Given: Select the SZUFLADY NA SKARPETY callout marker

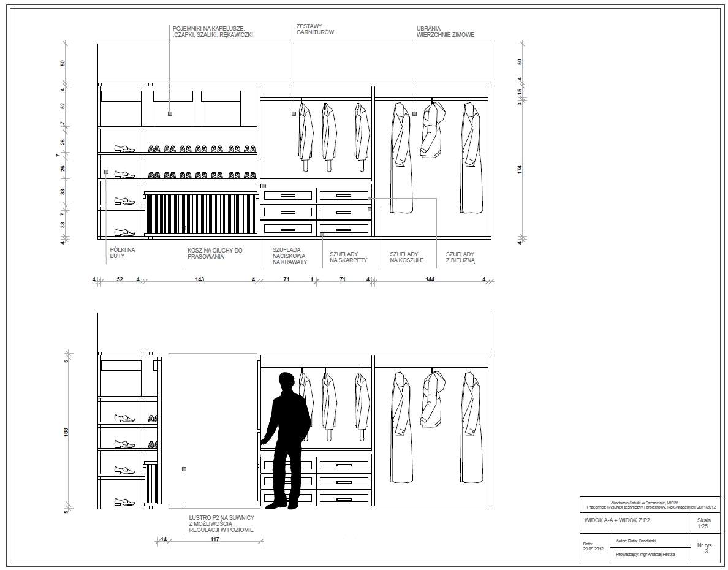Looking at the screenshot, I should pos(322,233).
